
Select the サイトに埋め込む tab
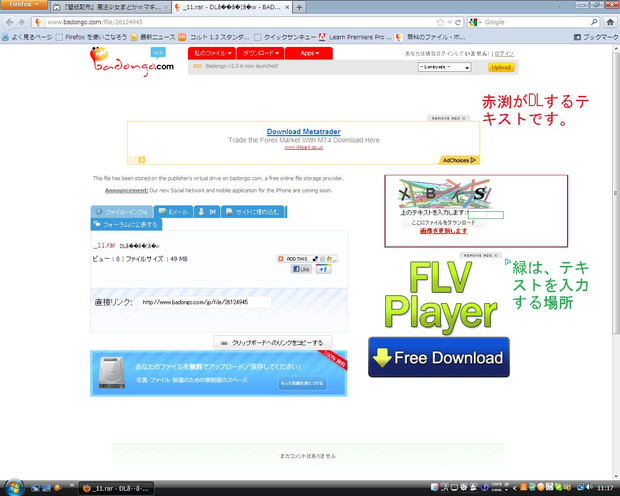(253, 212)
